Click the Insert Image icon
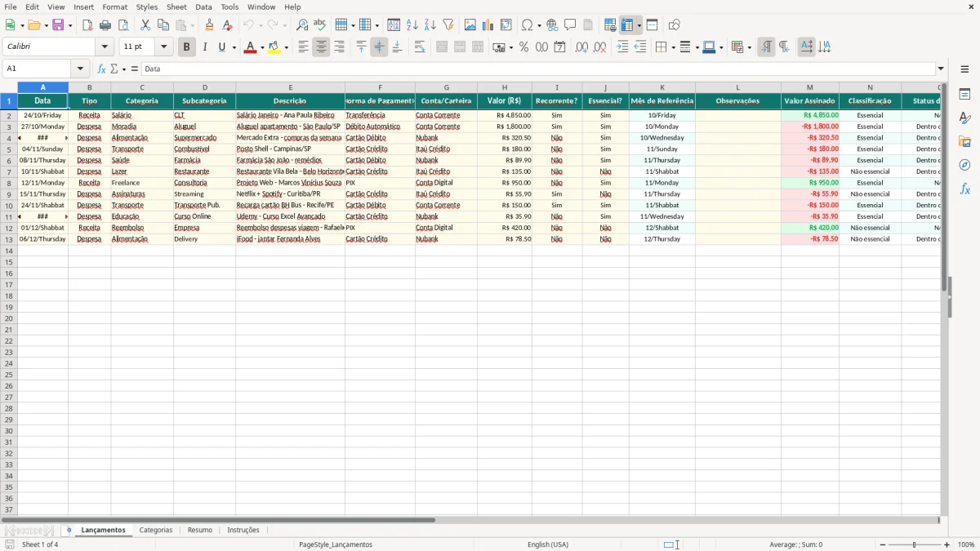Viewport: 980px width, 551px height. click(470, 25)
